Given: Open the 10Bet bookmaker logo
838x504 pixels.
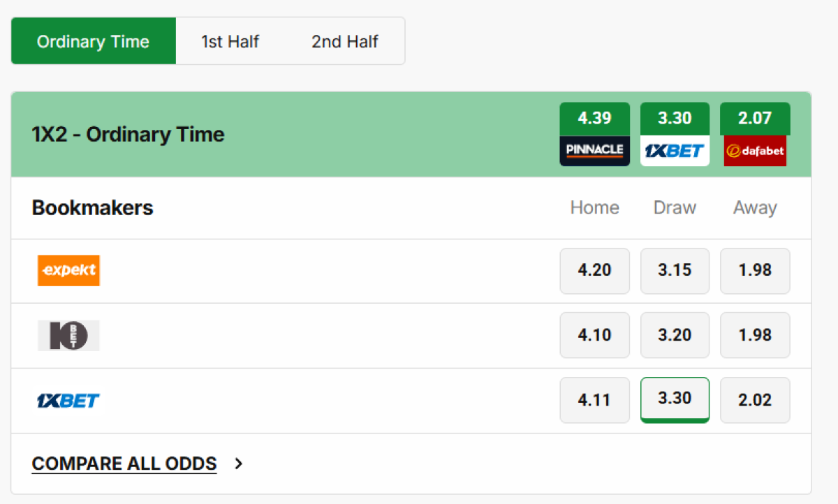Looking at the screenshot, I should click(x=68, y=335).
